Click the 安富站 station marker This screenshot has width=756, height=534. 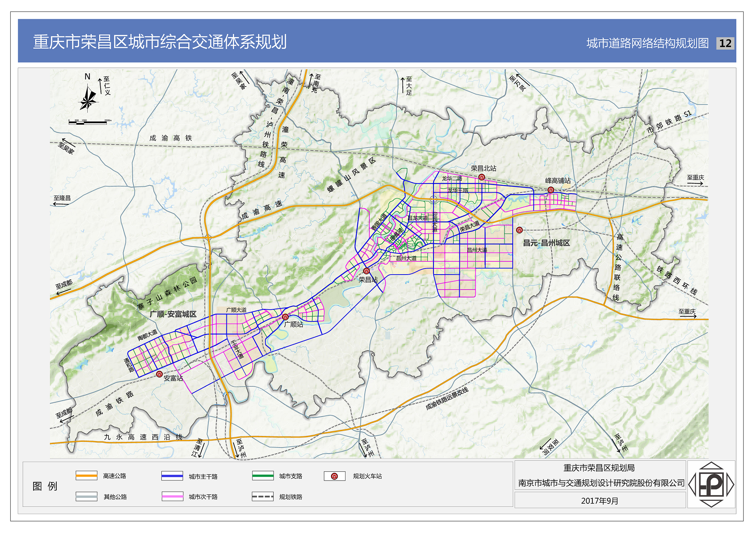(x=160, y=374)
